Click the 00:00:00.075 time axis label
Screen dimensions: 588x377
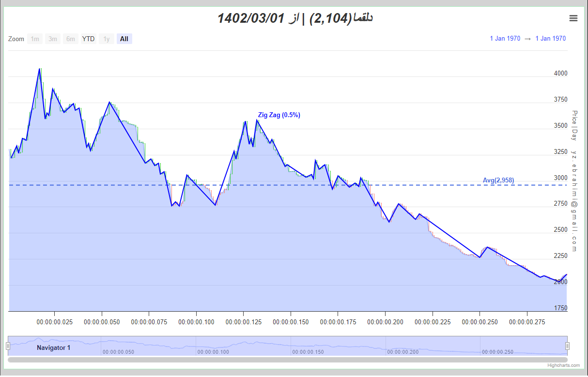pyautogui.click(x=149, y=321)
